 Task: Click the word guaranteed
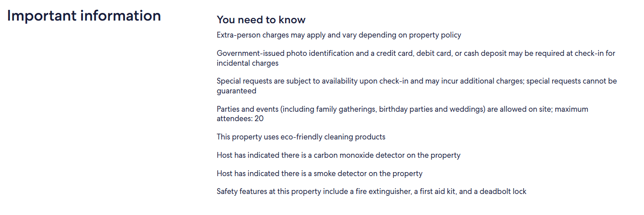[x=236, y=91]
